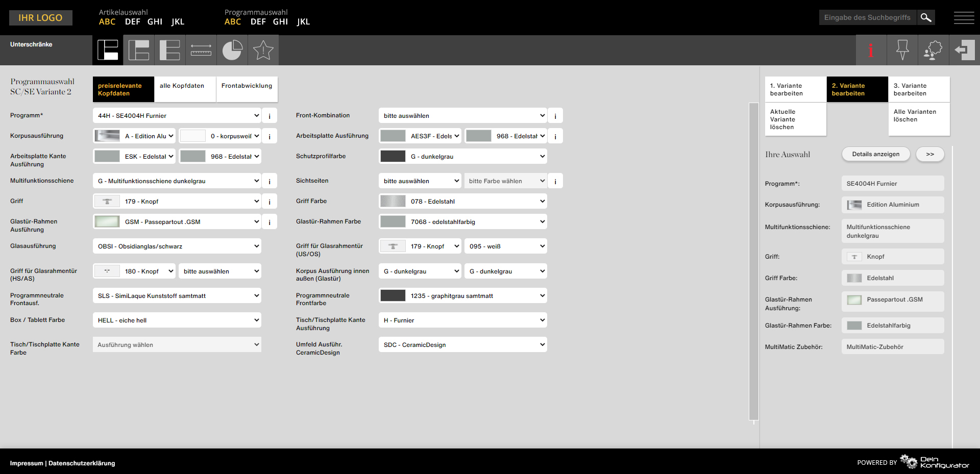The width and height of the screenshot is (980, 474).
Task: Click the dark gray Schutzprofilfarbe color swatch
Action: [393, 157]
